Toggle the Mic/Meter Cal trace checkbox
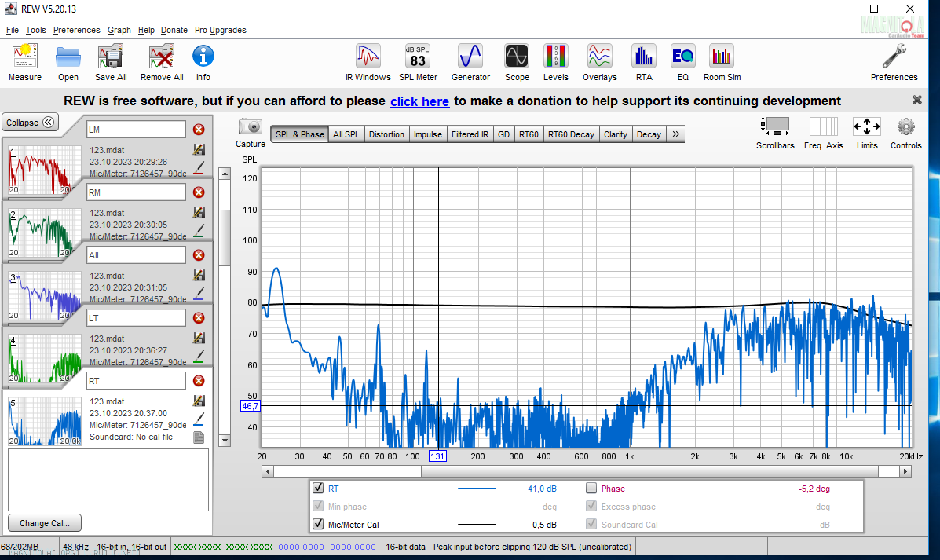The image size is (940, 560). (x=318, y=524)
